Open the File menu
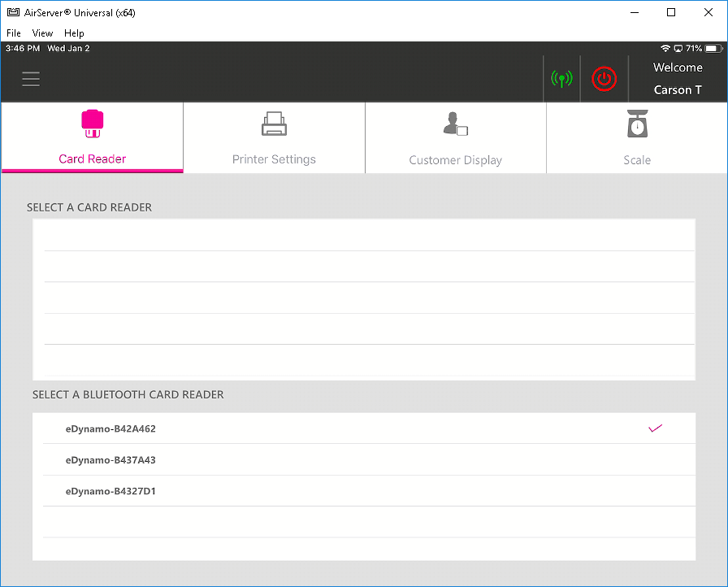Image resolution: width=728 pixels, height=587 pixels. (x=14, y=33)
